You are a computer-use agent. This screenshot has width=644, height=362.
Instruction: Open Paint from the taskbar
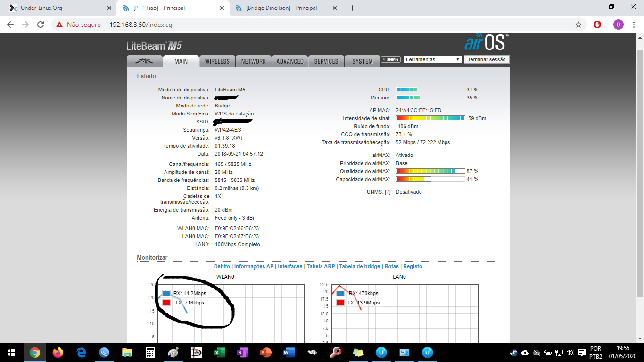(173, 353)
